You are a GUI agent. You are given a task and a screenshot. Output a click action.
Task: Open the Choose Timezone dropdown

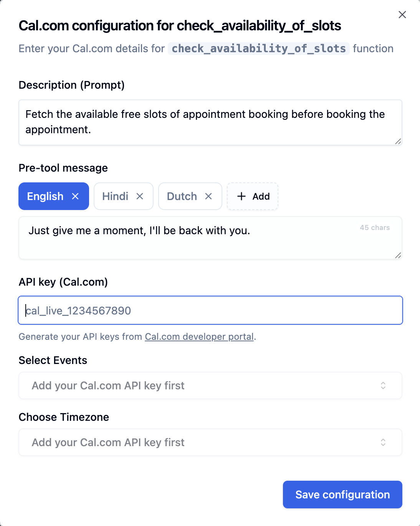click(x=210, y=442)
